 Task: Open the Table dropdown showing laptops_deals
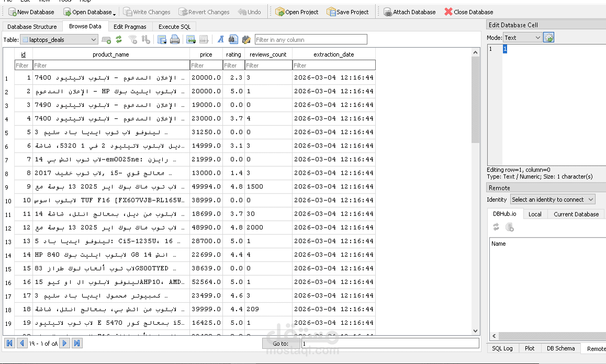[59, 39]
